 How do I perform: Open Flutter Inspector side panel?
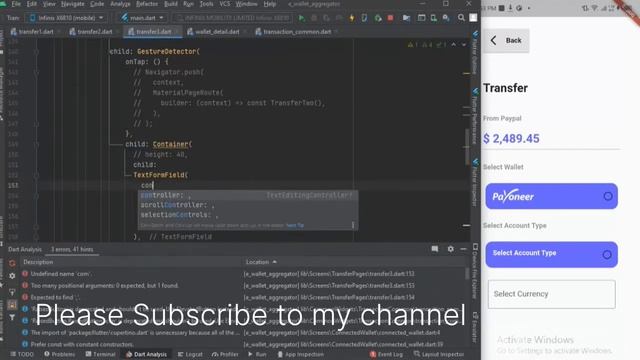475,182
